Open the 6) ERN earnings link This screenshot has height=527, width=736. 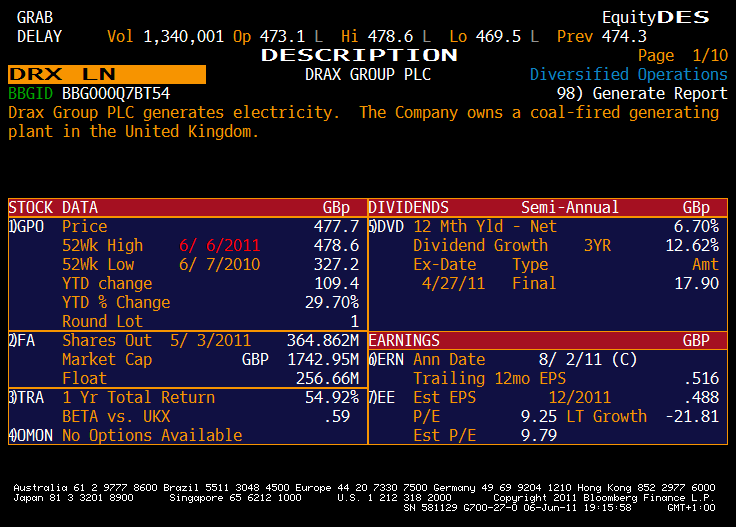(386, 359)
